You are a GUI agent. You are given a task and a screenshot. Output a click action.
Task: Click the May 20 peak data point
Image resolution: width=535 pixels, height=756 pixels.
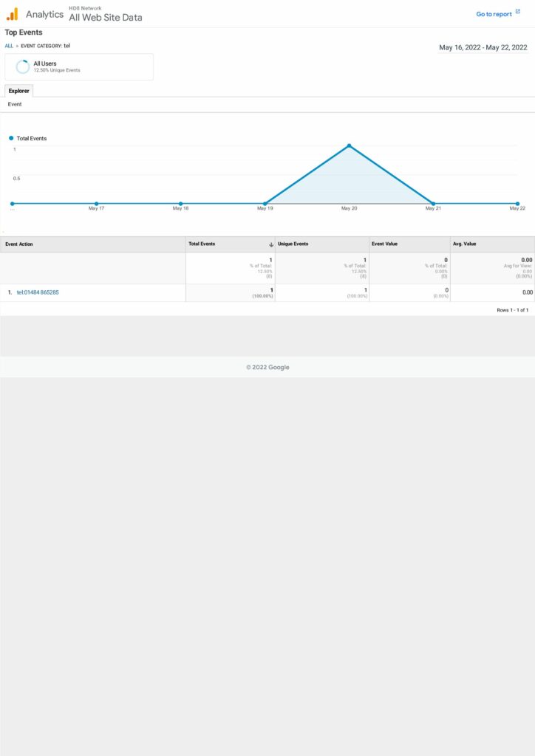[x=349, y=145]
